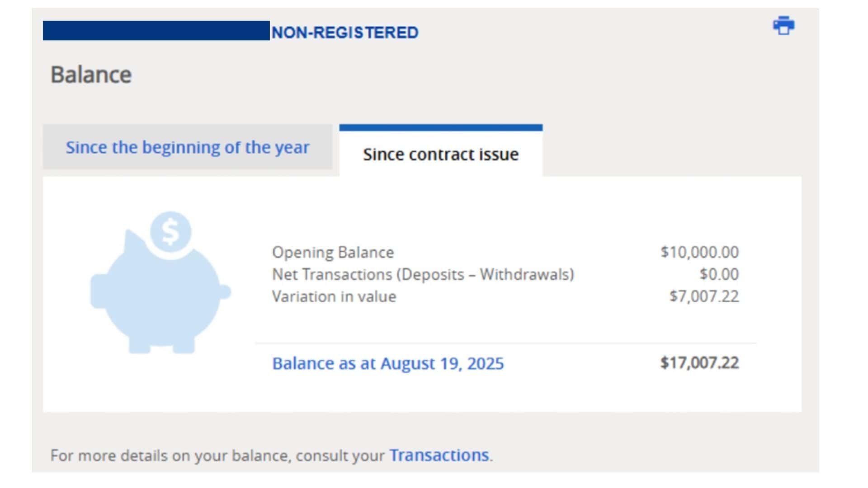Click the NON-REGISTERED account heading

point(345,33)
